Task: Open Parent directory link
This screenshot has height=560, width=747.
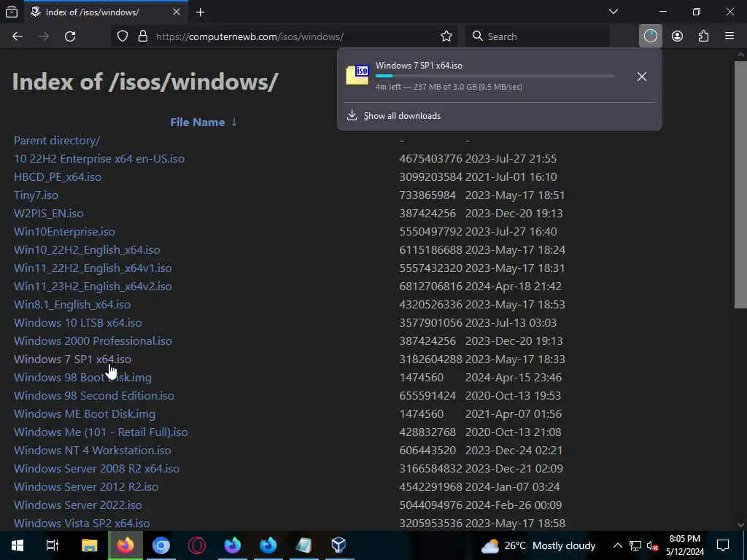Action: [57, 141]
